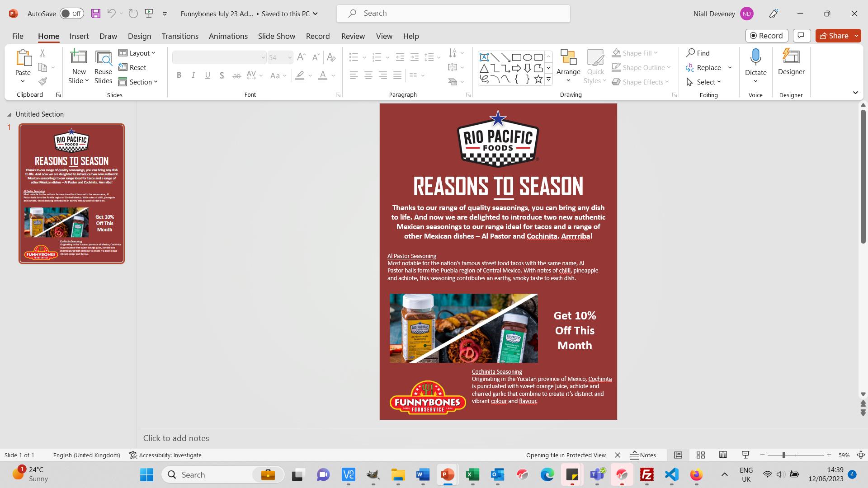Open the font size dropdown

pyautogui.click(x=289, y=57)
